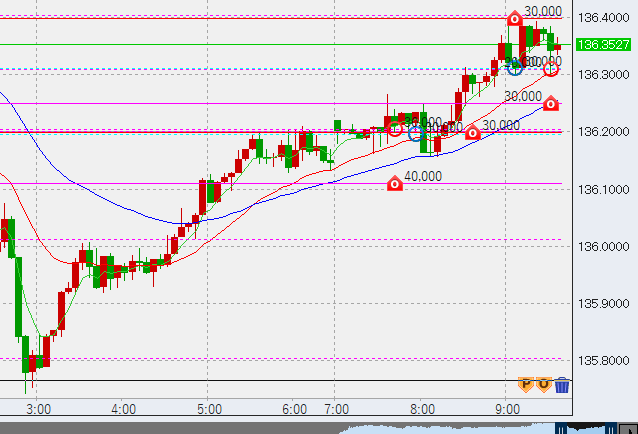
Task: Click the 136.0000 price axis label
Action: (603, 247)
